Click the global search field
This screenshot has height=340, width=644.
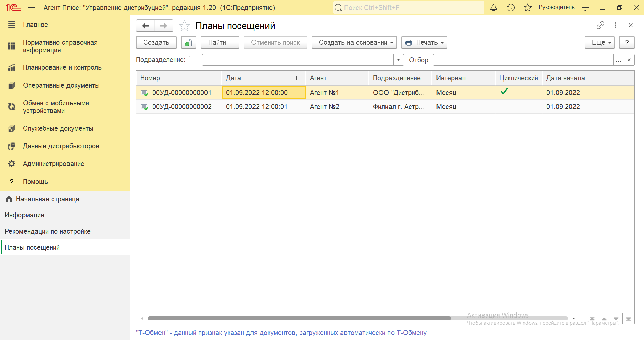[408, 7]
